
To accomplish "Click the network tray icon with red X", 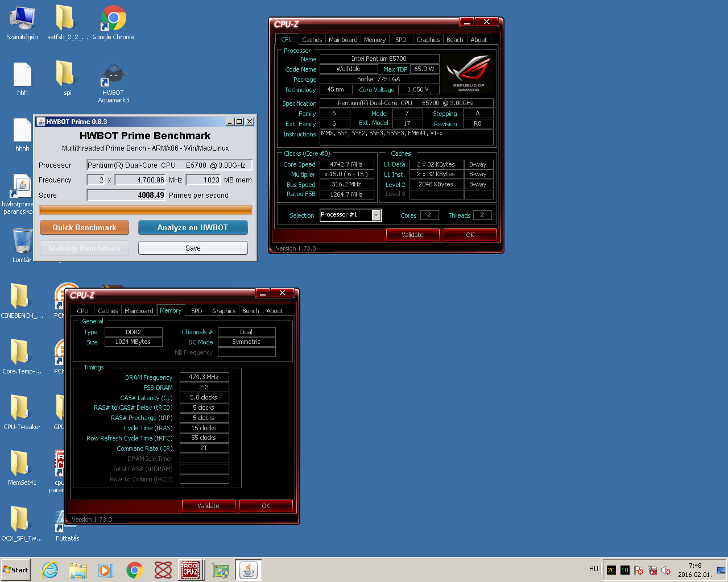I will click(x=652, y=570).
